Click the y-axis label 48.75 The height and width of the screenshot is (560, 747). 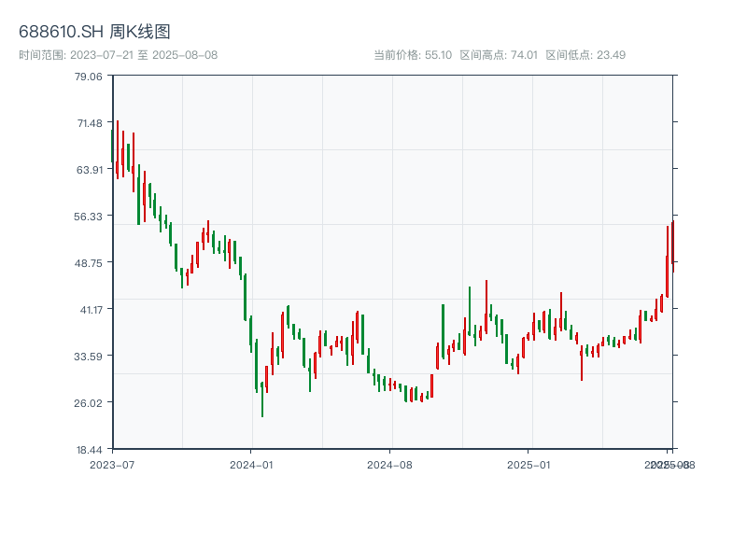(x=89, y=263)
